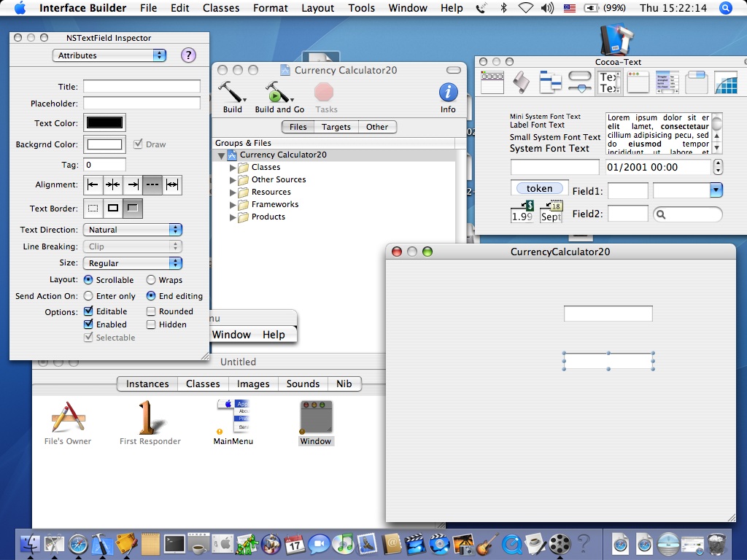
Task: Open the Text Direction Natural dropdown
Action: pyautogui.click(x=133, y=230)
